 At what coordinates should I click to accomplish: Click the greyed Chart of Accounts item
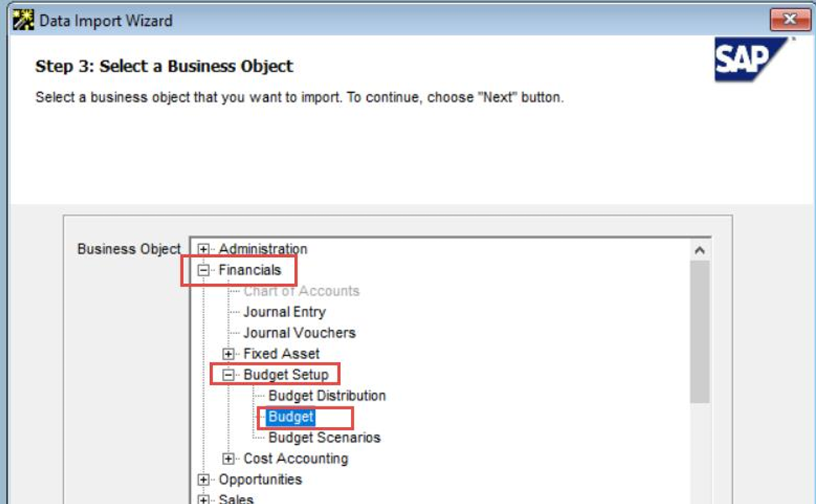tap(301, 291)
